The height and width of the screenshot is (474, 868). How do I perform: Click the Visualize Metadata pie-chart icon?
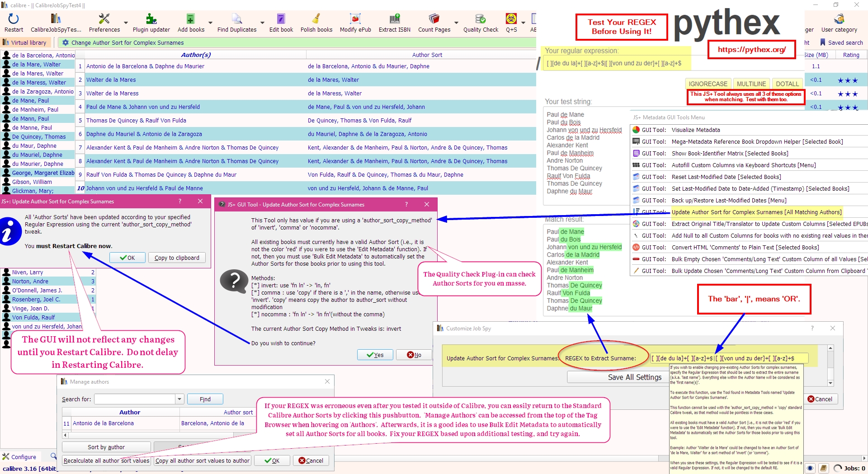click(x=636, y=130)
